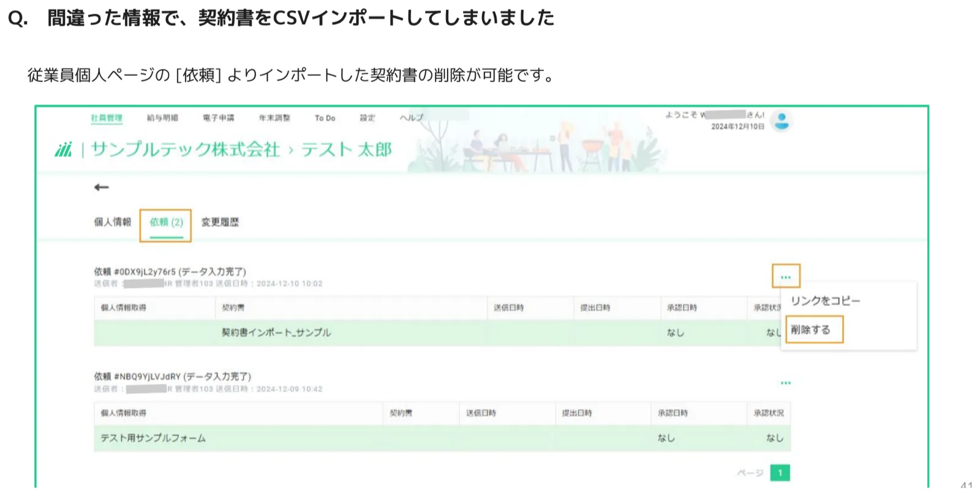Screen dimensions: 980x496
Task: Select 削除する in the popup menu
Action: [x=810, y=329]
